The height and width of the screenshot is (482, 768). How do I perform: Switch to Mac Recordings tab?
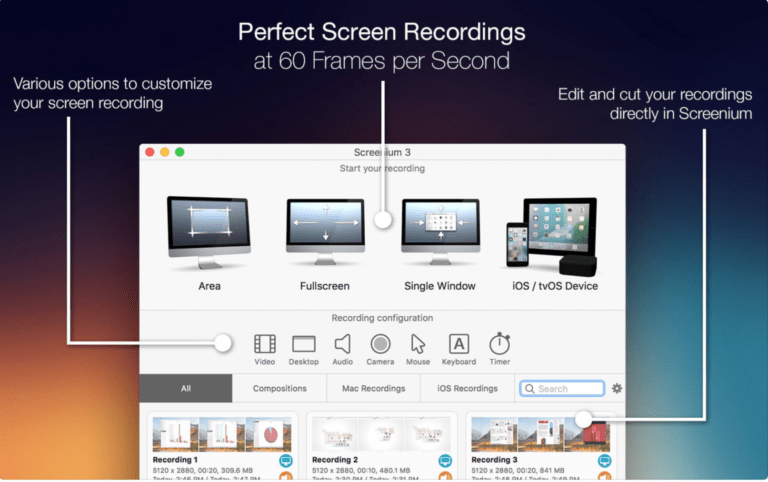pos(374,388)
